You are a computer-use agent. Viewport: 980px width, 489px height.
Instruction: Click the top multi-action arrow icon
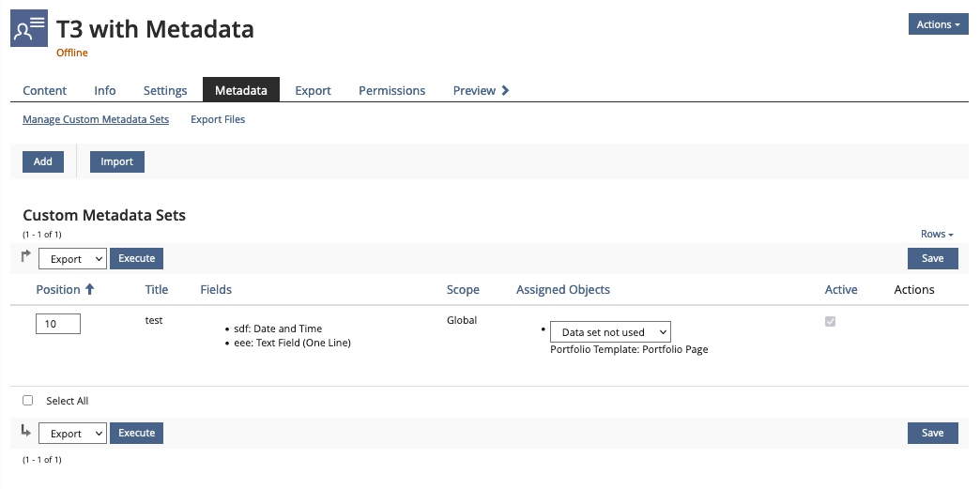click(26, 257)
